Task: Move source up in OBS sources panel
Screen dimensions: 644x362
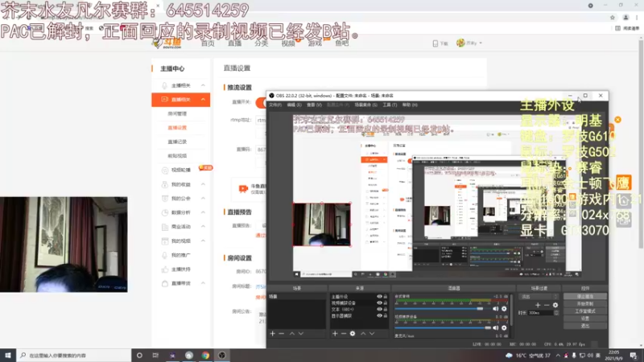Action: tap(363, 334)
